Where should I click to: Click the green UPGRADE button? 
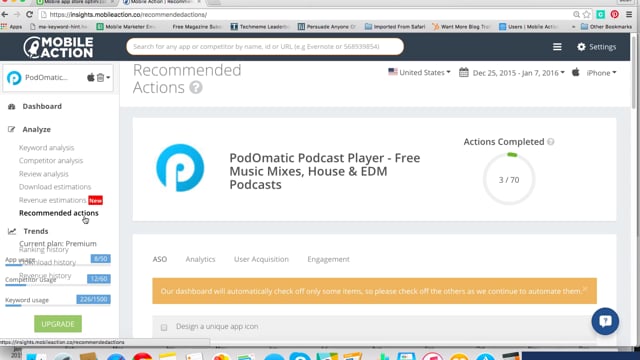click(x=58, y=324)
